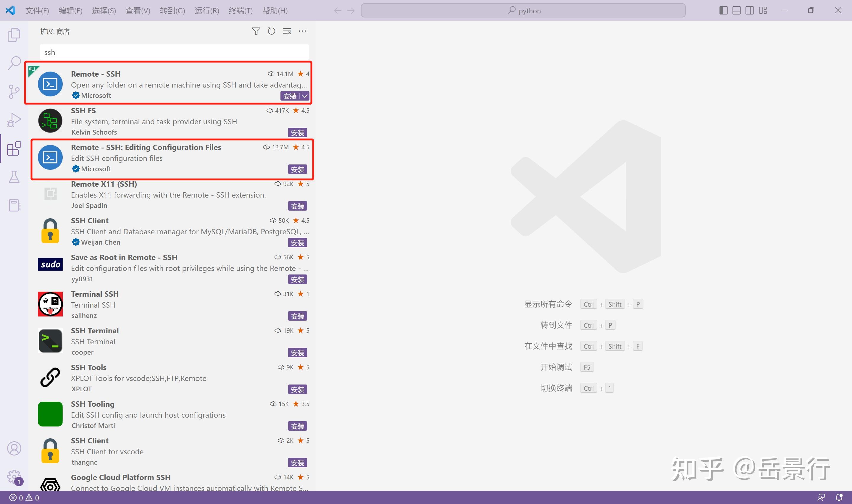The image size is (852, 504).
Task: Clear extension search results icon
Action: click(287, 31)
